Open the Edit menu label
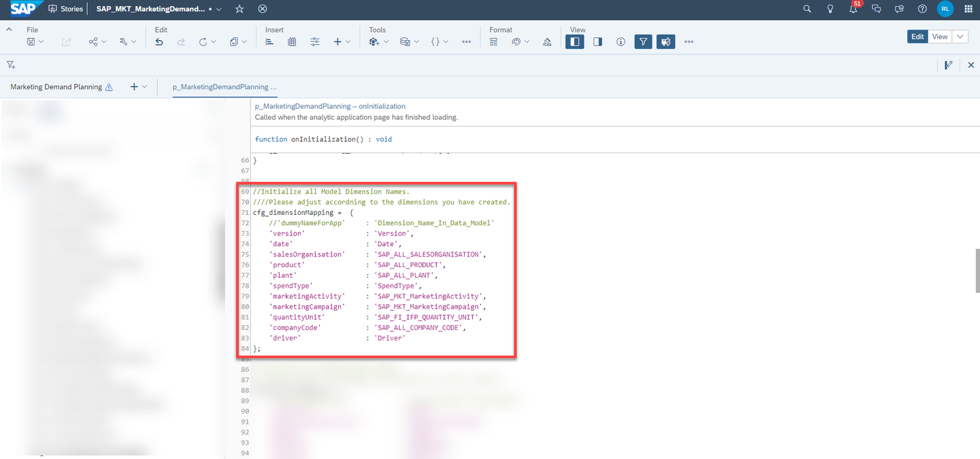The image size is (980, 459). 161,30
